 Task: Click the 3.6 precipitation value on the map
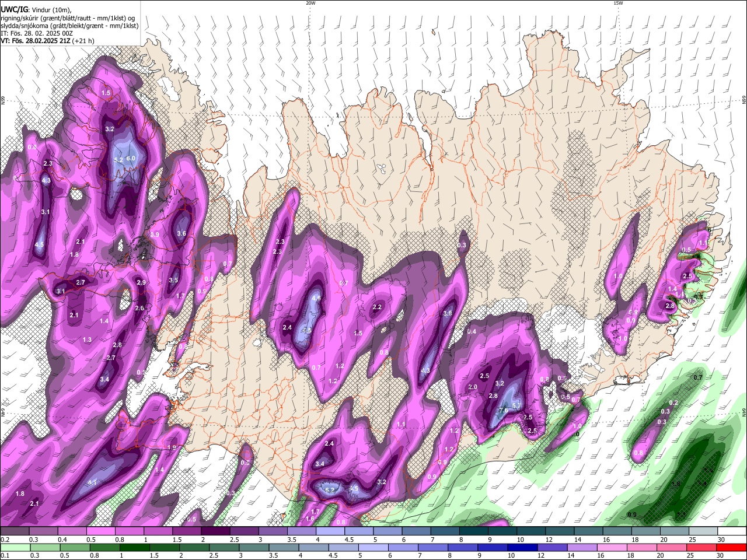181,233
